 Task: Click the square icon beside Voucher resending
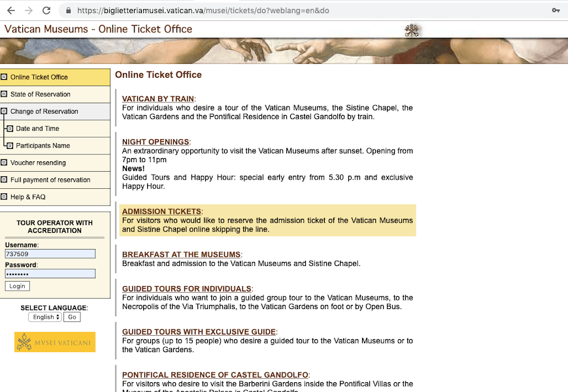pyautogui.click(x=4, y=163)
